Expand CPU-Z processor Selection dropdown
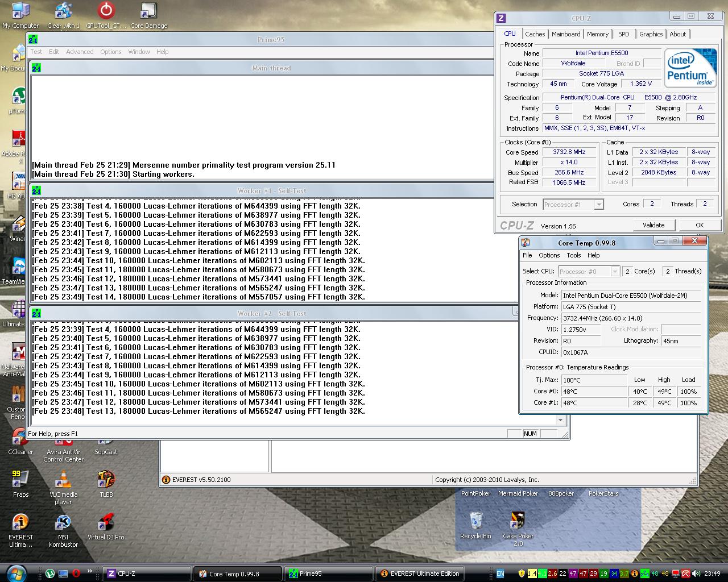Image resolution: width=728 pixels, height=582 pixels. (598, 205)
